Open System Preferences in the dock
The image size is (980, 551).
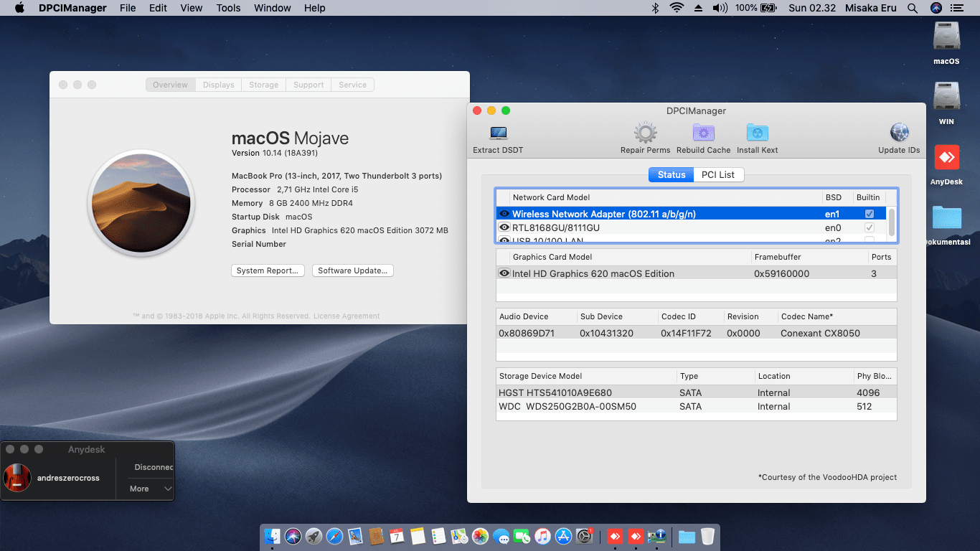coord(585,536)
